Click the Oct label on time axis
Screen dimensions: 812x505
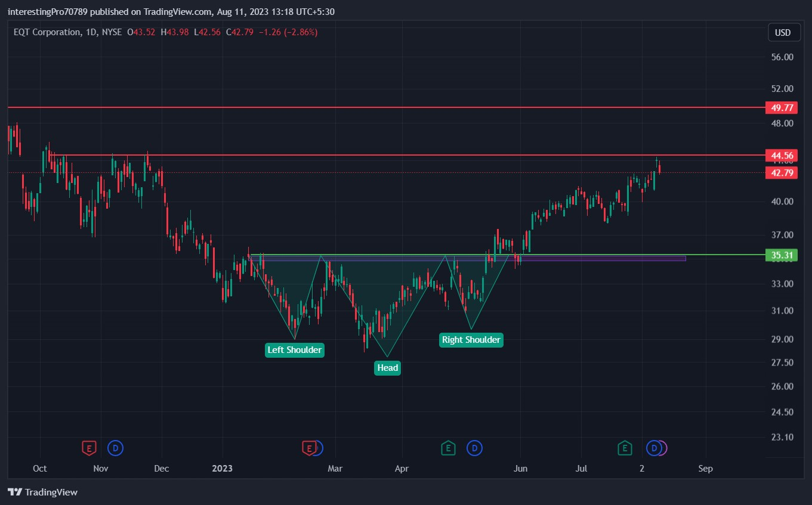click(40, 469)
